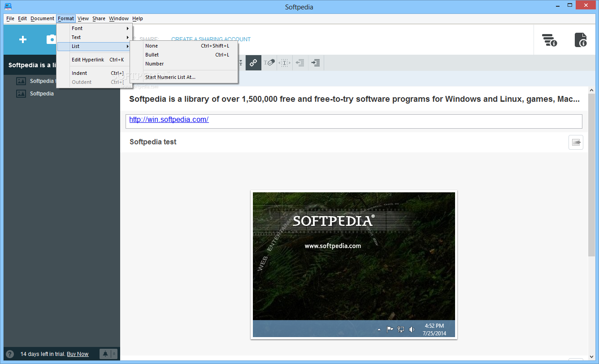Click the notification bell icon

tap(105, 354)
